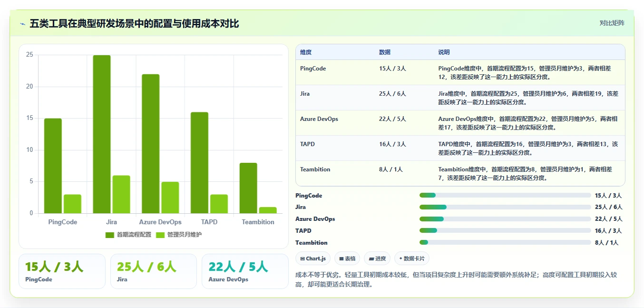The height and width of the screenshot is (308, 644).
Task: Select the PingCode table row name
Action: click(313, 69)
